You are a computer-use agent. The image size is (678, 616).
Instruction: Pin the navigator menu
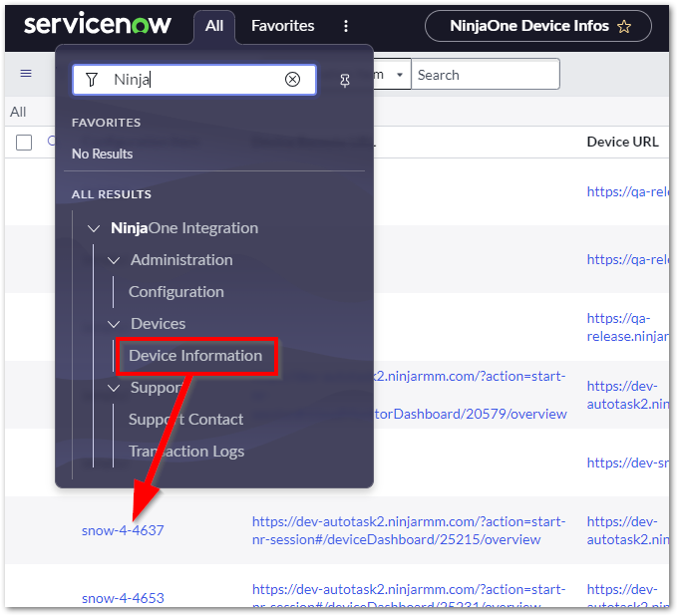coord(345,81)
